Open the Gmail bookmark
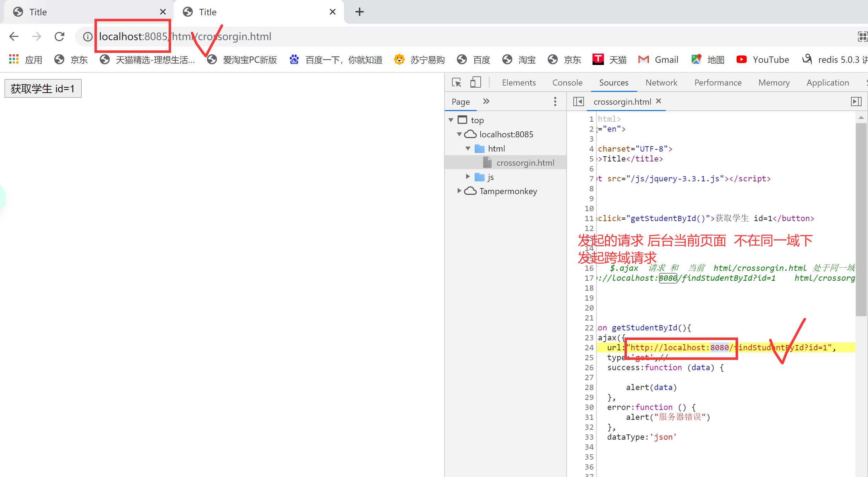 point(658,60)
